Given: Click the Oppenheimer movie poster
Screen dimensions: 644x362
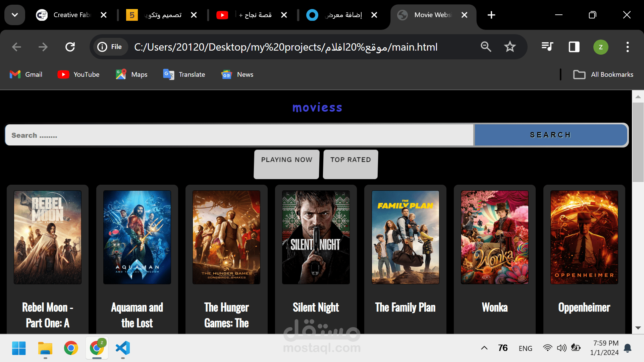Looking at the screenshot, I should (584, 237).
